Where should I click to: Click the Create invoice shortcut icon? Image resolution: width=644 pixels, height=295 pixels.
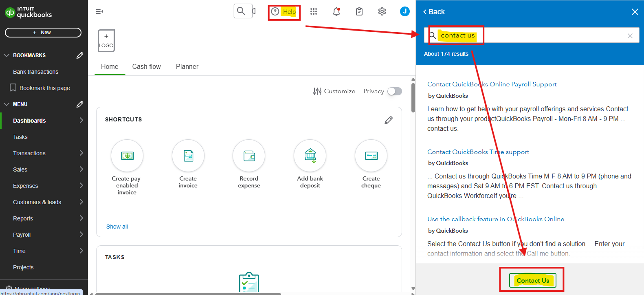[188, 156]
